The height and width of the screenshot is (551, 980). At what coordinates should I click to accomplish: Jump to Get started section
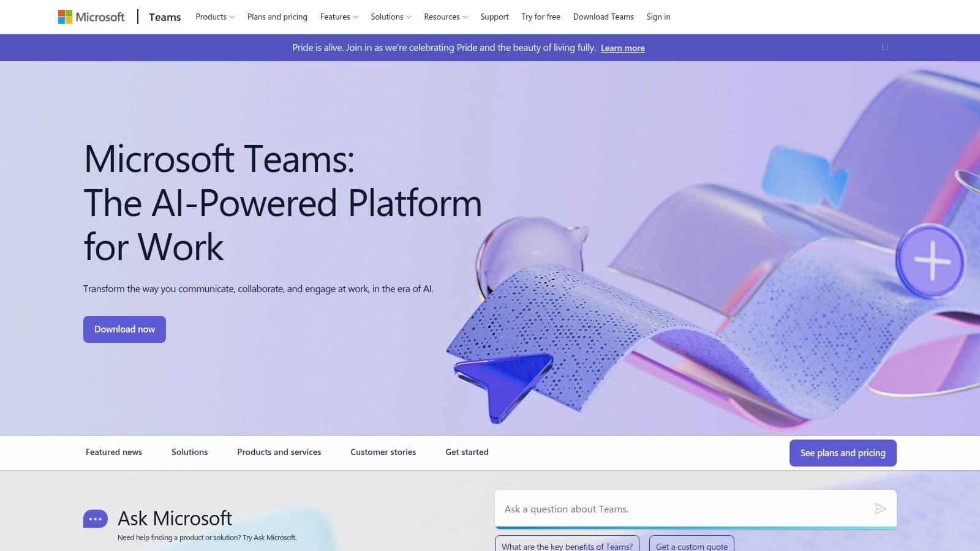(467, 452)
